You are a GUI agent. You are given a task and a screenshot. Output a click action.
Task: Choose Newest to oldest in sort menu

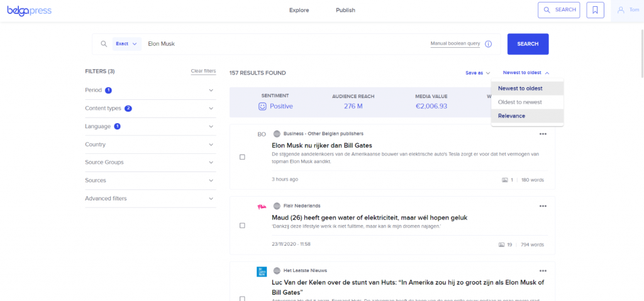click(x=528, y=88)
